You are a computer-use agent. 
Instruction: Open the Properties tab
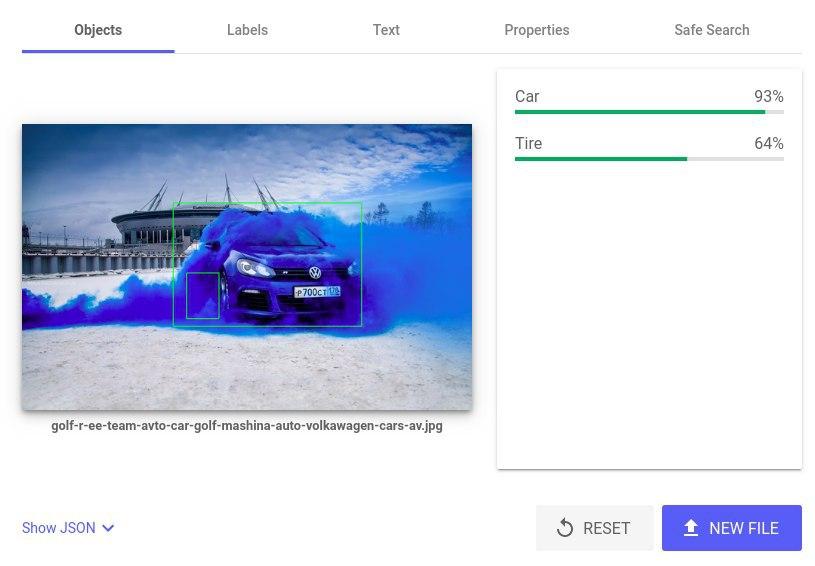coord(536,30)
